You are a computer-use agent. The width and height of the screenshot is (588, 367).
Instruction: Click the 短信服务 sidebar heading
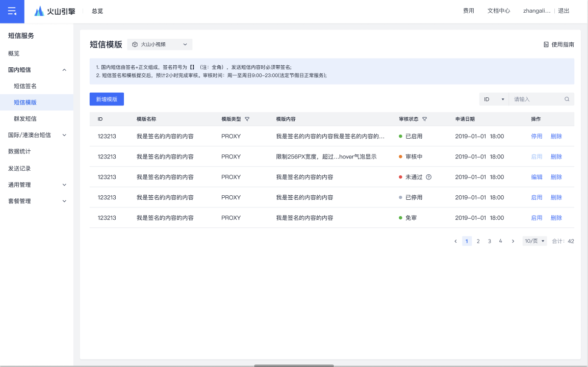[21, 36]
